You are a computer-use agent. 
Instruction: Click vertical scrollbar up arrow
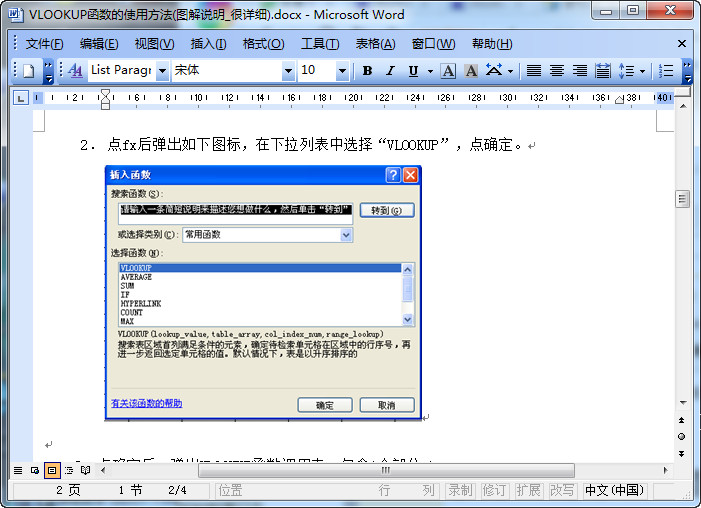(683, 106)
